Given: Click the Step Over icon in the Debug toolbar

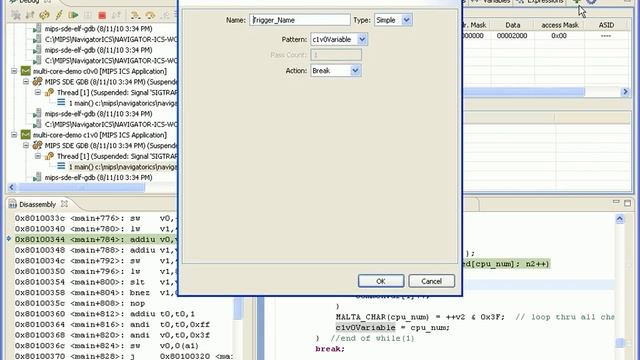Looking at the screenshot, I should 150,16.
